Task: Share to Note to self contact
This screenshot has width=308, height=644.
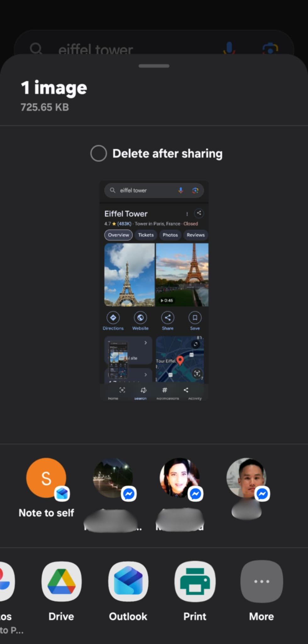Action: coord(47,488)
